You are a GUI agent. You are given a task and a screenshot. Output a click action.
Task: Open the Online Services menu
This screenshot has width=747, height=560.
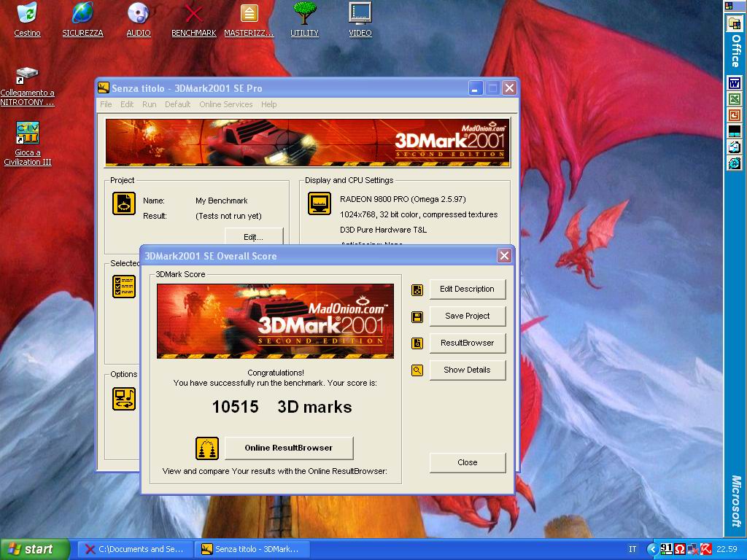(226, 104)
